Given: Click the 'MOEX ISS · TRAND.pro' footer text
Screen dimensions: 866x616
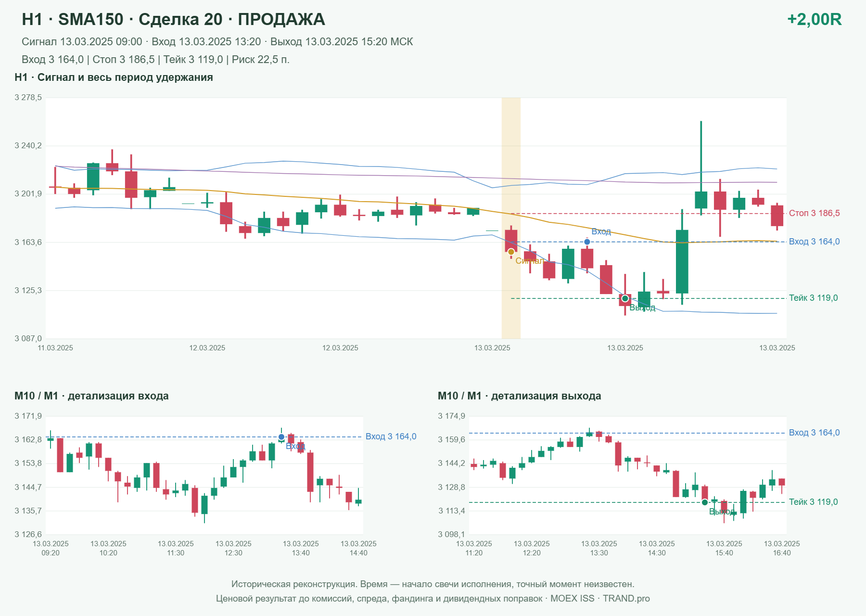Looking at the screenshot, I should click(x=600, y=599).
